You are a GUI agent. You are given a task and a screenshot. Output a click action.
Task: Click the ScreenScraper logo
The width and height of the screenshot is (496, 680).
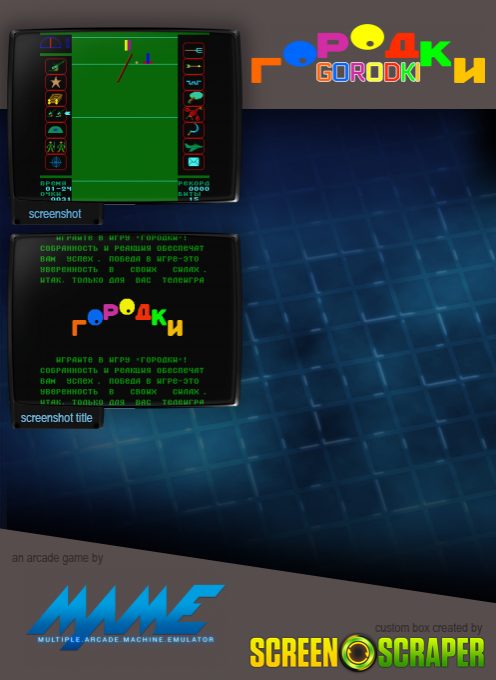tap(367, 652)
